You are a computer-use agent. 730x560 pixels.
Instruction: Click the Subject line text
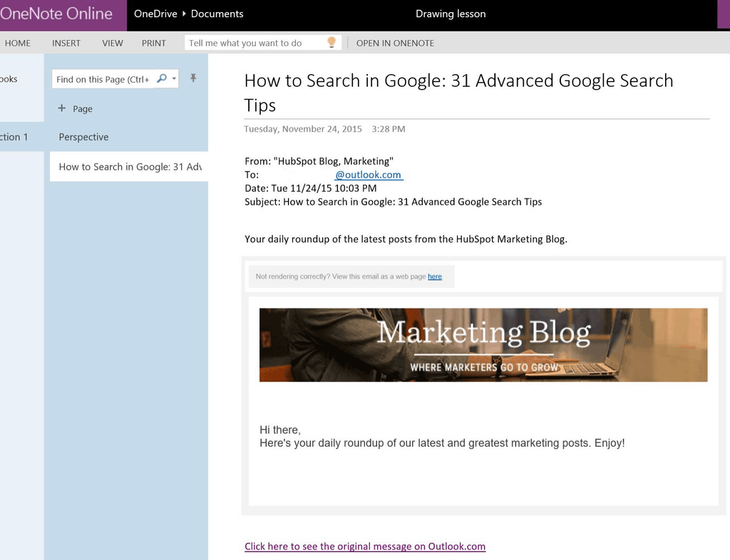click(394, 202)
